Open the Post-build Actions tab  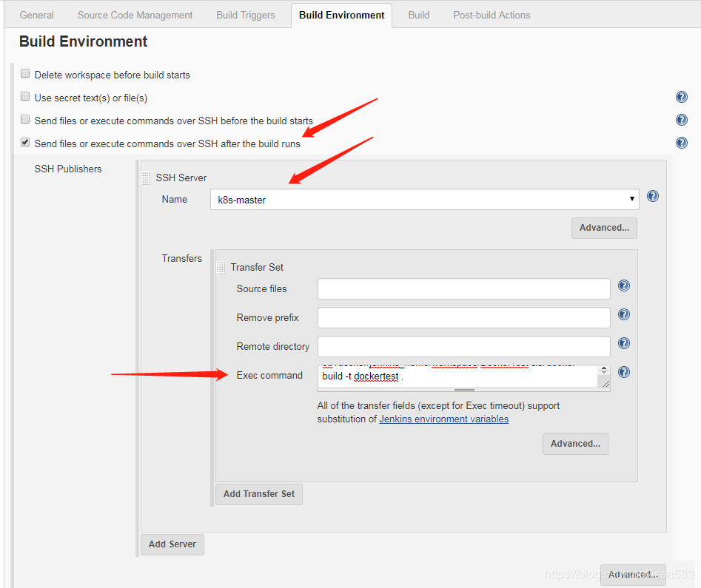(492, 15)
